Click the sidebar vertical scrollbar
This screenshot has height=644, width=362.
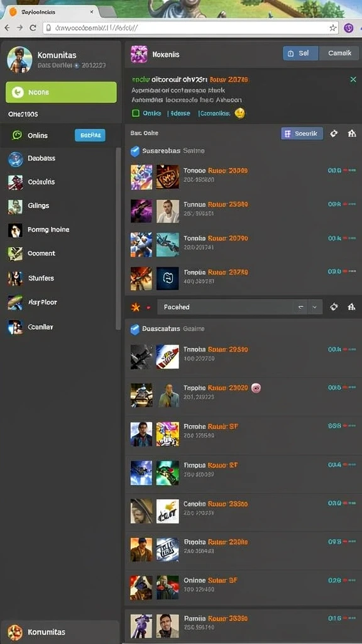118,238
